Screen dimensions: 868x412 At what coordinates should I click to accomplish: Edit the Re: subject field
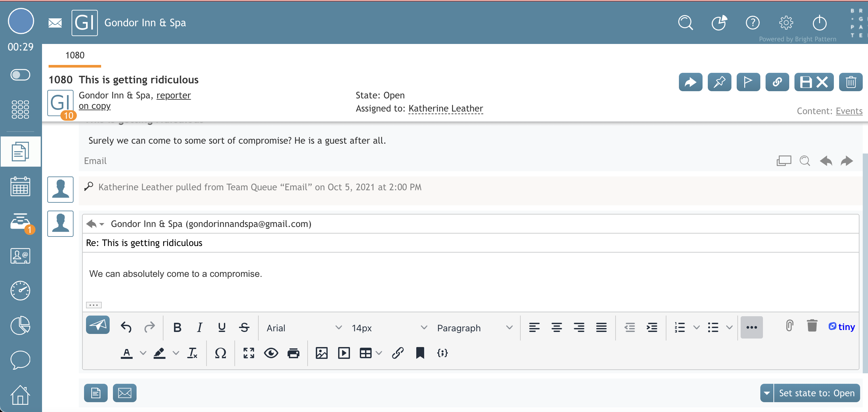point(470,243)
